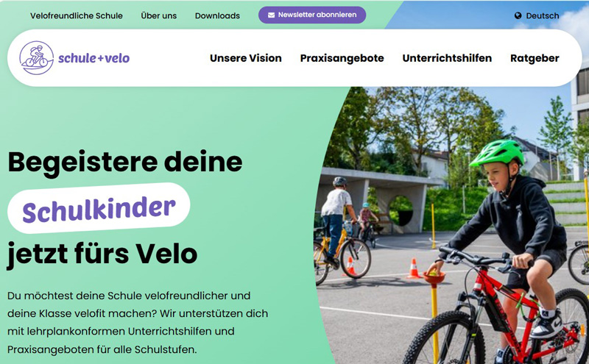
Task: Go to Velofreundliche Schule page
Action: click(77, 15)
